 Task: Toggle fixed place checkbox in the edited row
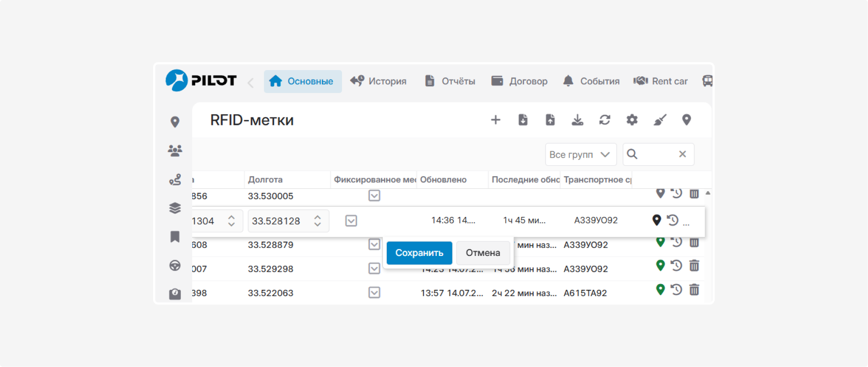coord(351,221)
